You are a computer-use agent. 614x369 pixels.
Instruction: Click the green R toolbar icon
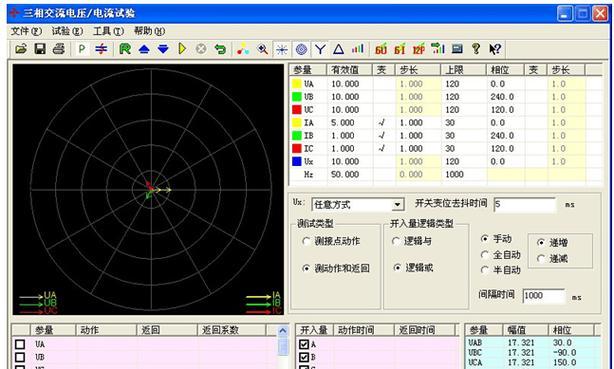pos(125,49)
